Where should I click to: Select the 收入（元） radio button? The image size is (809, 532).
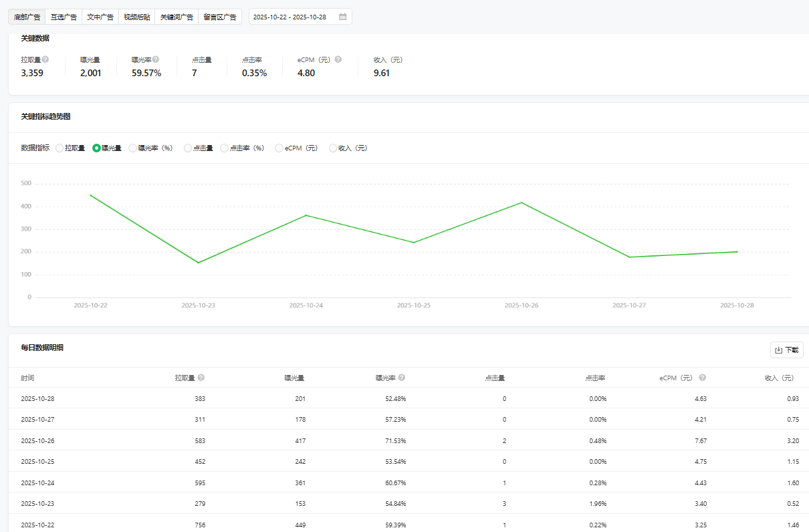[333, 148]
